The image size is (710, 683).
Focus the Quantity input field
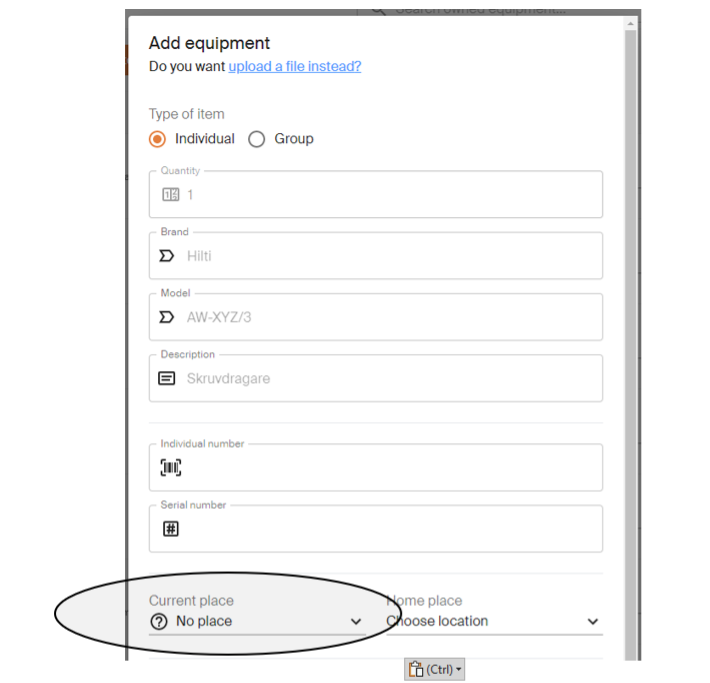[376, 195]
